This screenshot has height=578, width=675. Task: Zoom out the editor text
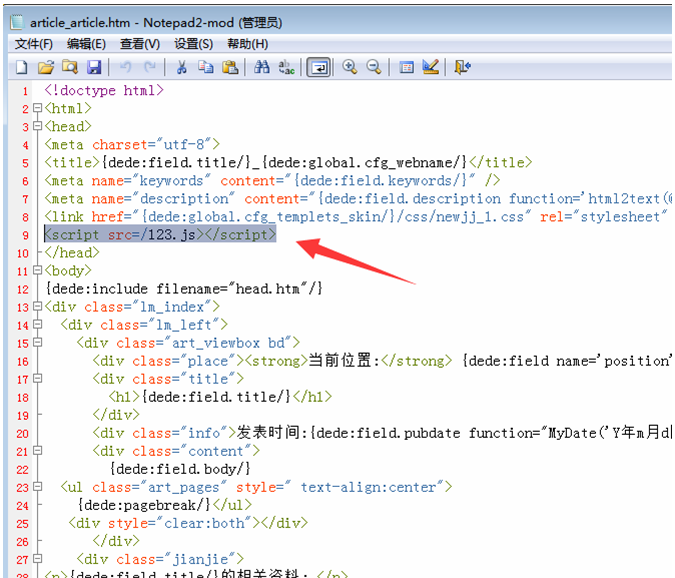pyautogui.click(x=374, y=67)
